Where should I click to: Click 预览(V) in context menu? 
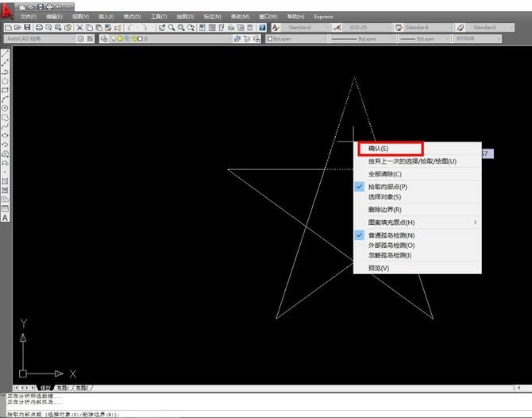[x=379, y=268]
